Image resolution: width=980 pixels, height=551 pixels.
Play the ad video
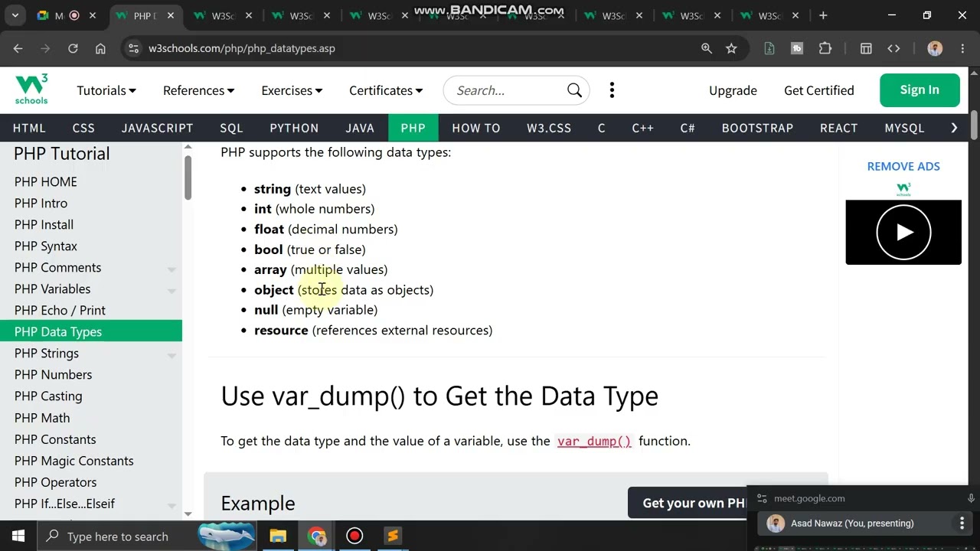coord(903,232)
